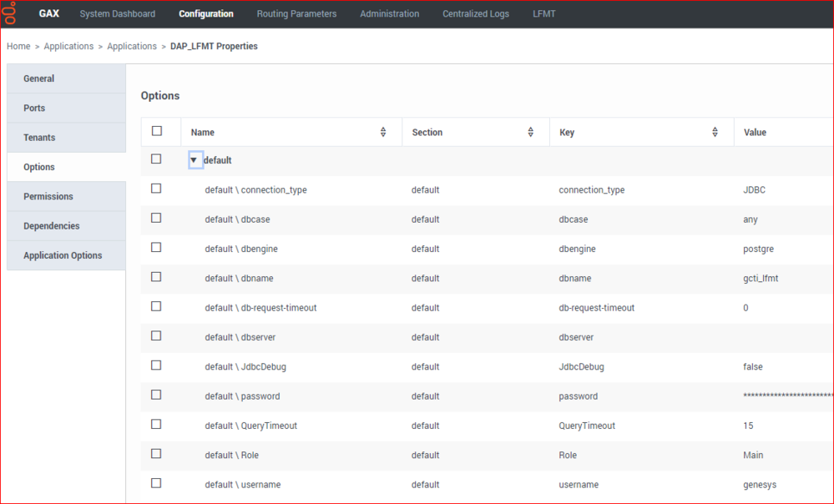Select checkbox for default \ password row
Screen dimensions: 834x504
(x=156, y=395)
